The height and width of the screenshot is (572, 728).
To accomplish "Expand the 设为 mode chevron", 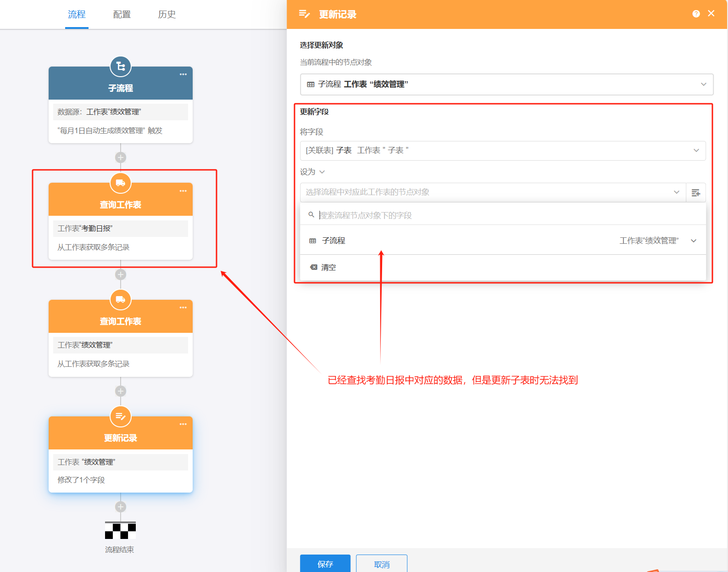I will (x=322, y=172).
